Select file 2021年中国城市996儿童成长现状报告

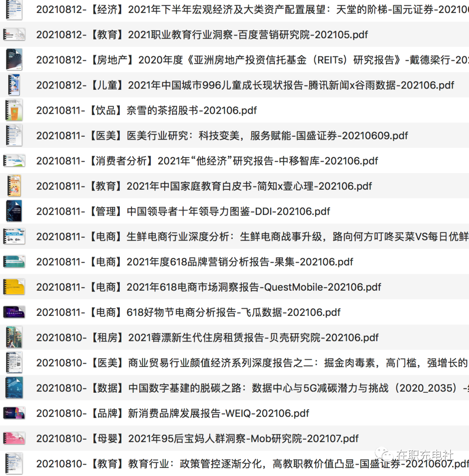tap(245, 85)
